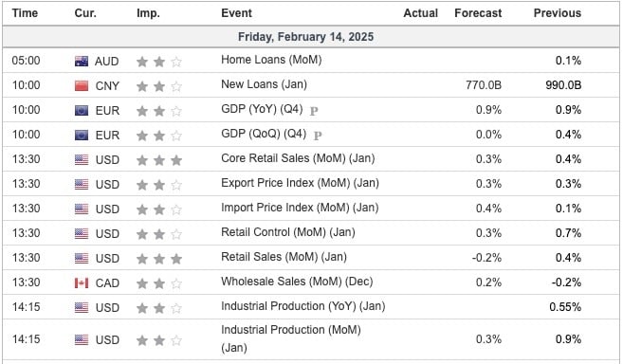Click the Canadian flag icon beside CAD

click(82, 282)
